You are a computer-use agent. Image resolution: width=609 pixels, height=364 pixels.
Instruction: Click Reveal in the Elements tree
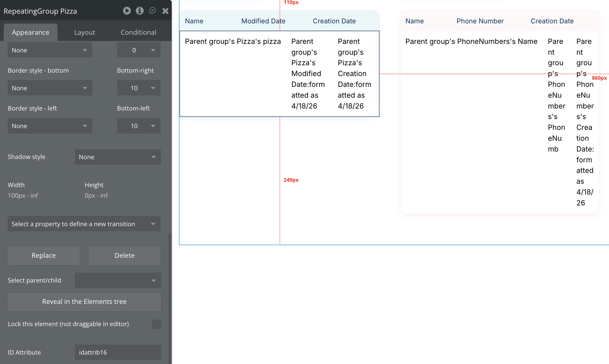coord(84,302)
